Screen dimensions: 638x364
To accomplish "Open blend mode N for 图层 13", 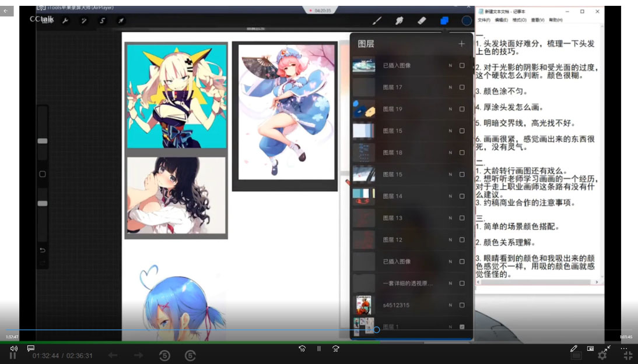I will tap(450, 218).
